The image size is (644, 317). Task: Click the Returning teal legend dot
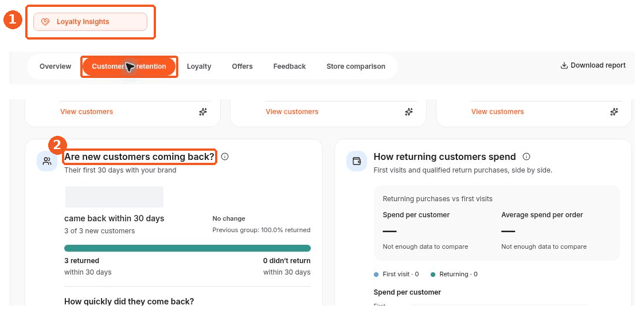point(433,275)
